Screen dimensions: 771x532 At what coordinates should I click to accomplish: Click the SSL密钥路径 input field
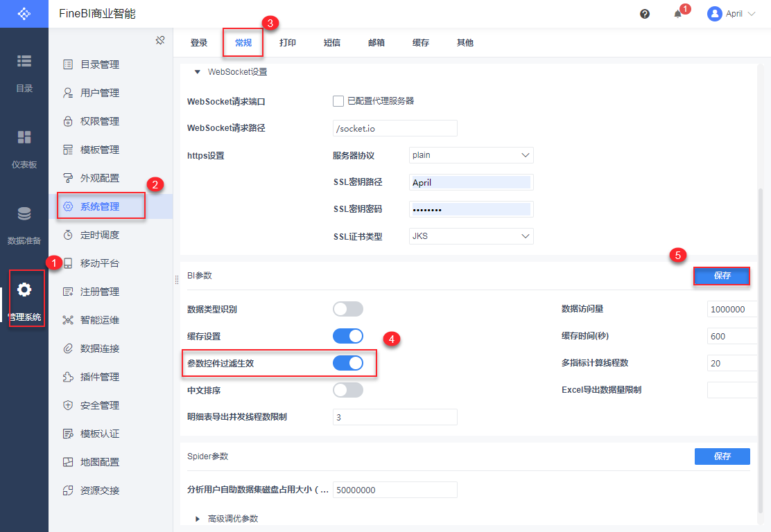pyautogui.click(x=471, y=182)
